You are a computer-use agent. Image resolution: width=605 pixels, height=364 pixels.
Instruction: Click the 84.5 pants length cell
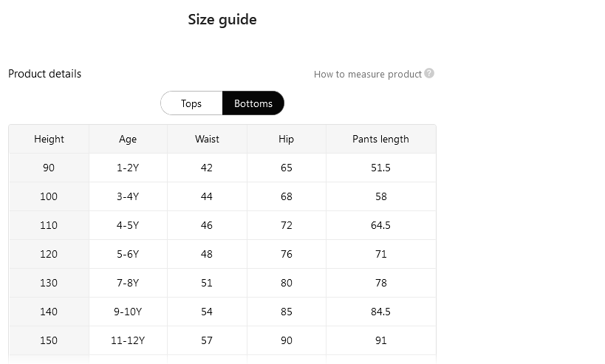coord(380,312)
